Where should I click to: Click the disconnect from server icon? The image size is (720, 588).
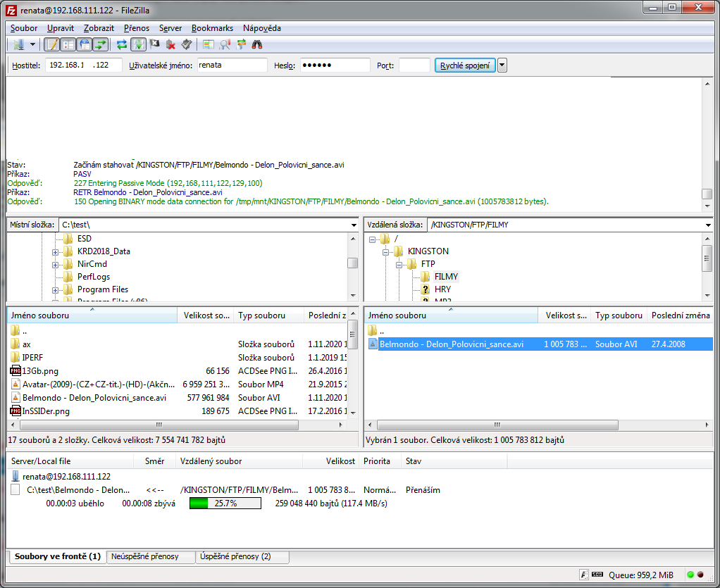pyautogui.click(x=170, y=44)
